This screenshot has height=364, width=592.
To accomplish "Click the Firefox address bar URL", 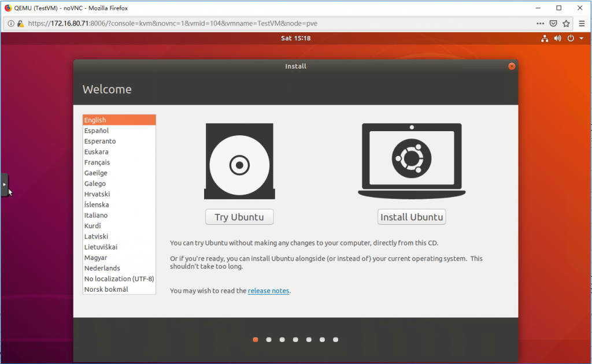I will pyautogui.click(x=172, y=23).
